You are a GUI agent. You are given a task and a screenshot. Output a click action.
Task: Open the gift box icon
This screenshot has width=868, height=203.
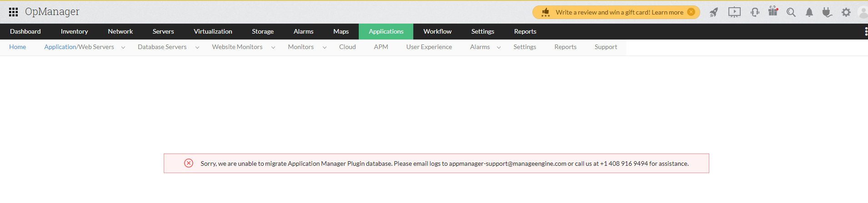tap(773, 11)
